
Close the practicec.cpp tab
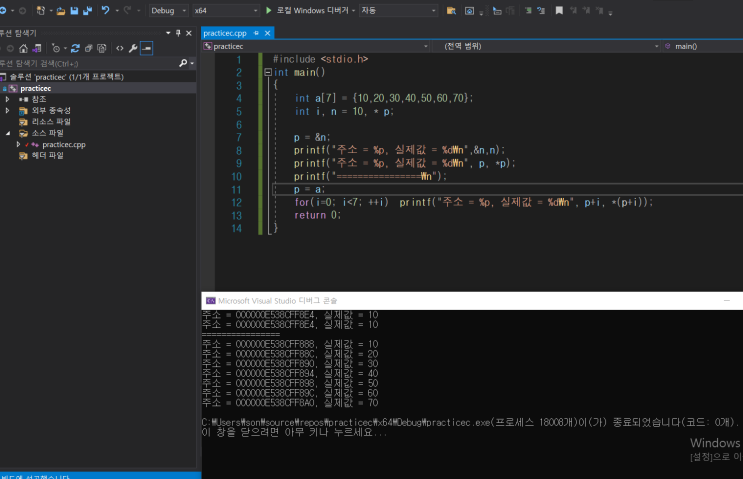(x=267, y=33)
